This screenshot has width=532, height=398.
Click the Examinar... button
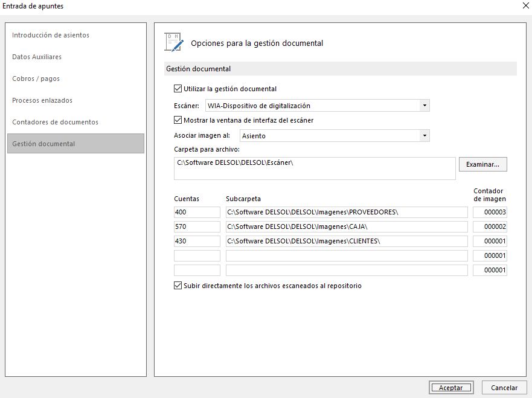pos(483,164)
